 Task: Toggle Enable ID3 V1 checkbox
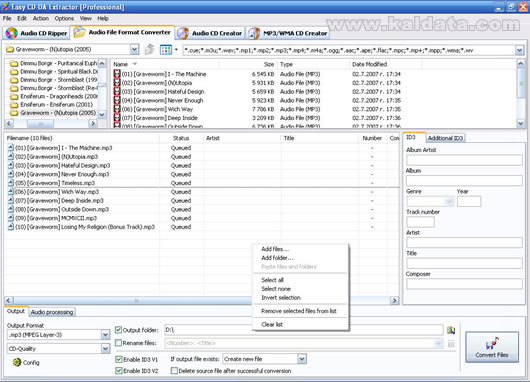point(119,359)
